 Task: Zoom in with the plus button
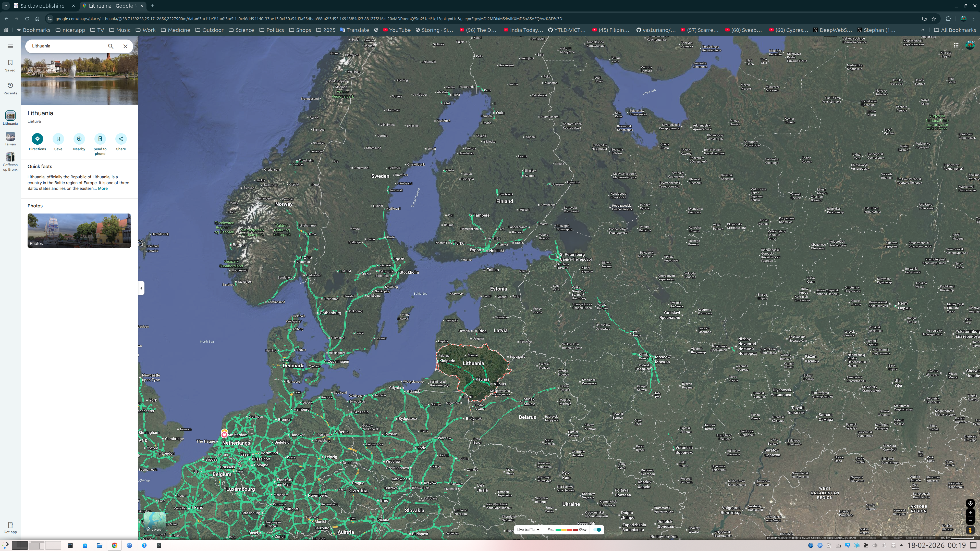tap(970, 512)
